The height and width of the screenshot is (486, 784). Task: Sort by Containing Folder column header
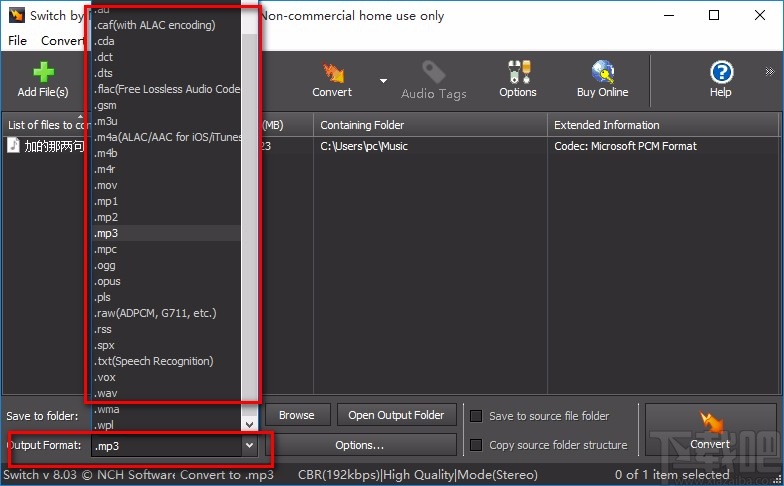(430, 125)
